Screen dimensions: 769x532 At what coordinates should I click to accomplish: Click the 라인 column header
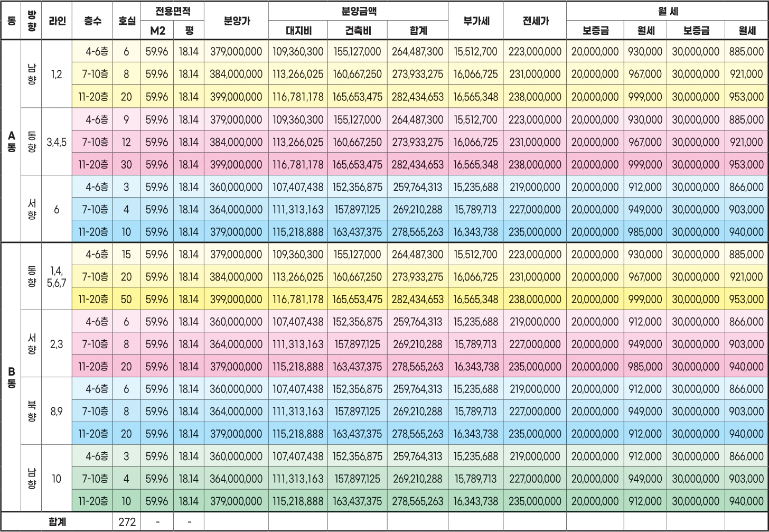[x=57, y=21]
